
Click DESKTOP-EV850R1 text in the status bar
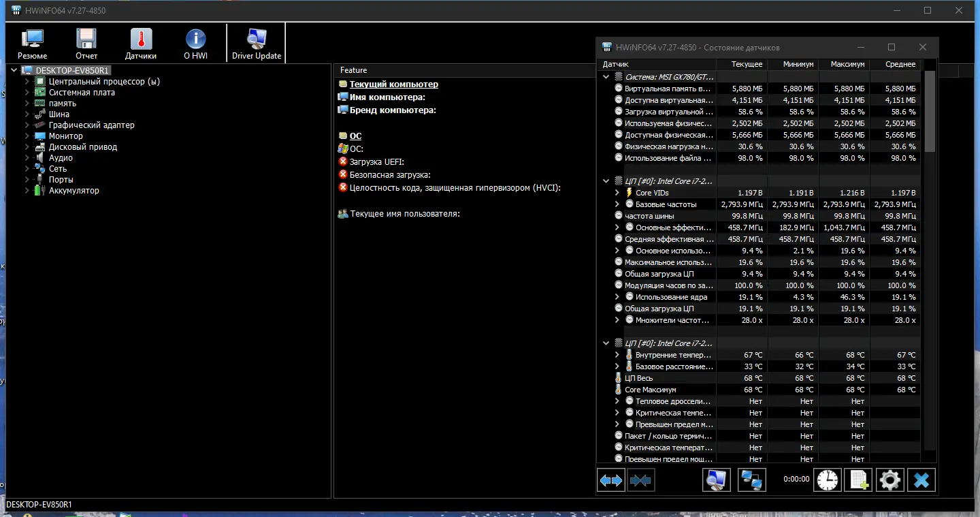pos(39,505)
